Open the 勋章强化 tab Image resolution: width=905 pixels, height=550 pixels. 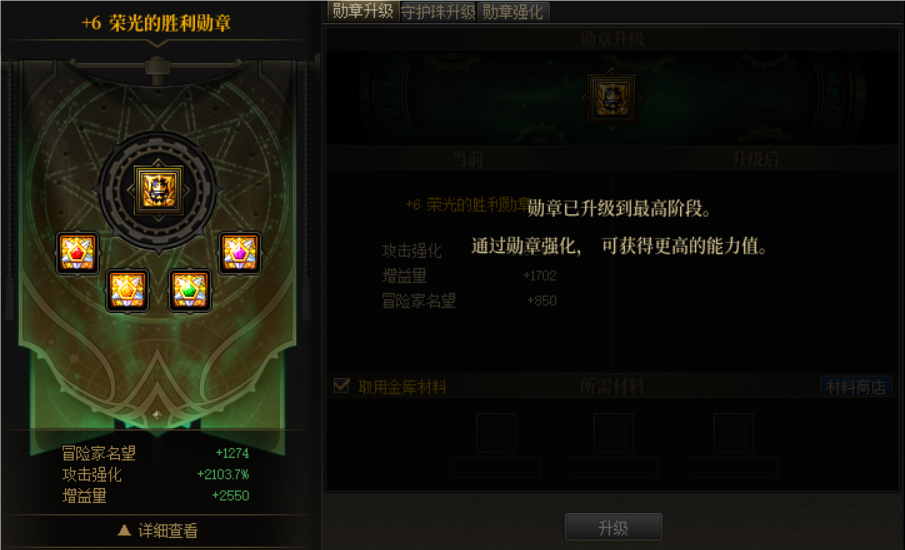click(513, 12)
